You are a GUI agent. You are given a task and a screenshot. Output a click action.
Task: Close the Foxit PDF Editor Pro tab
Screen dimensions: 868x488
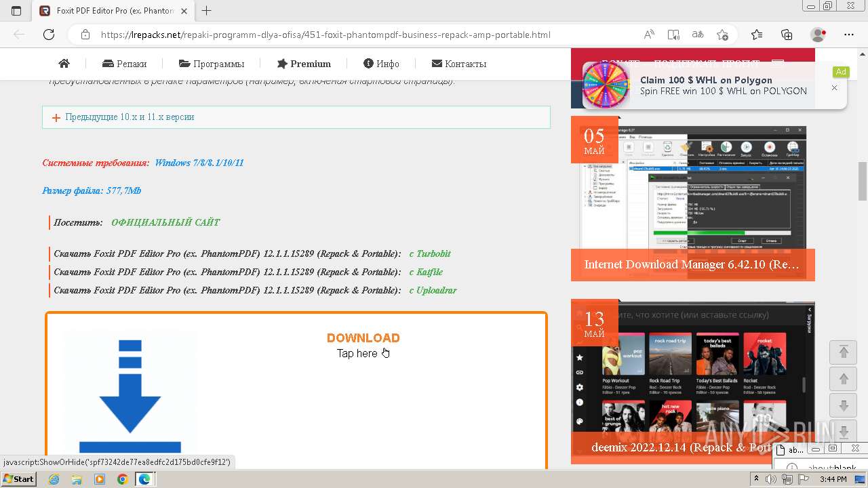pyautogui.click(x=184, y=11)
